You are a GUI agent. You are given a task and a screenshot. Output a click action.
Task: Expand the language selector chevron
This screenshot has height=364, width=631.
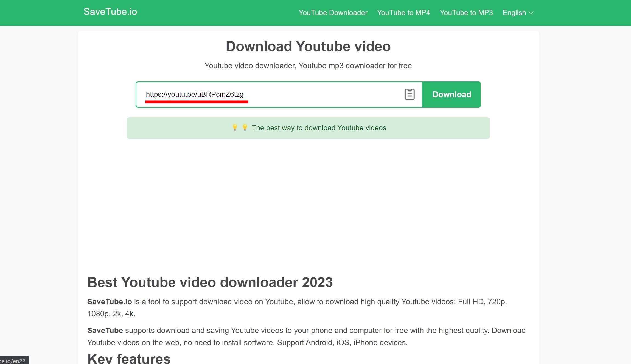[x=531, y=13]
